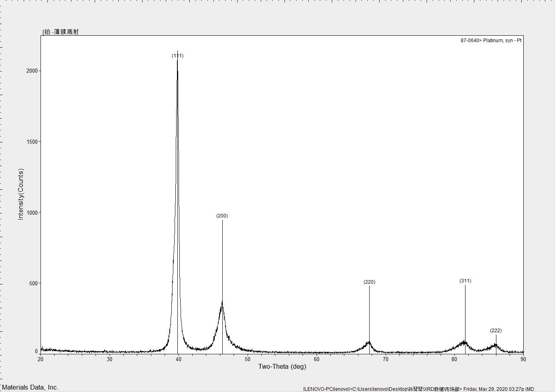555x392 pixels.
Task: Click the Intensity(Counts) axis title
Action: pyautogui.click(x=21, y=194)
